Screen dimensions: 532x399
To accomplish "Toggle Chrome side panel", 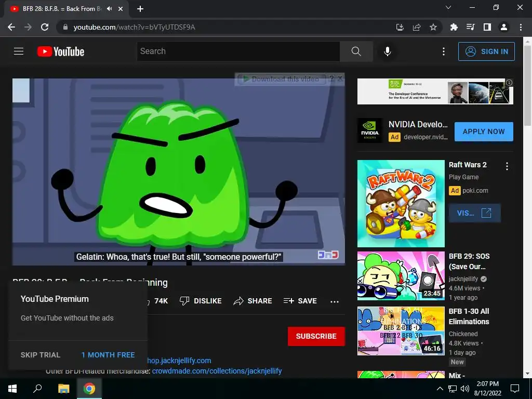I will click(x=487, y=27).
